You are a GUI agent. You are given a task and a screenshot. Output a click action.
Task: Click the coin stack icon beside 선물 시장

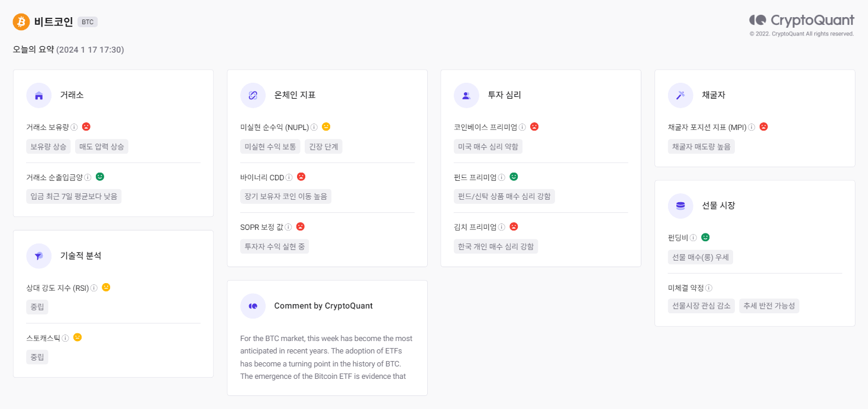pyautogui.click(x=680, y=206)
